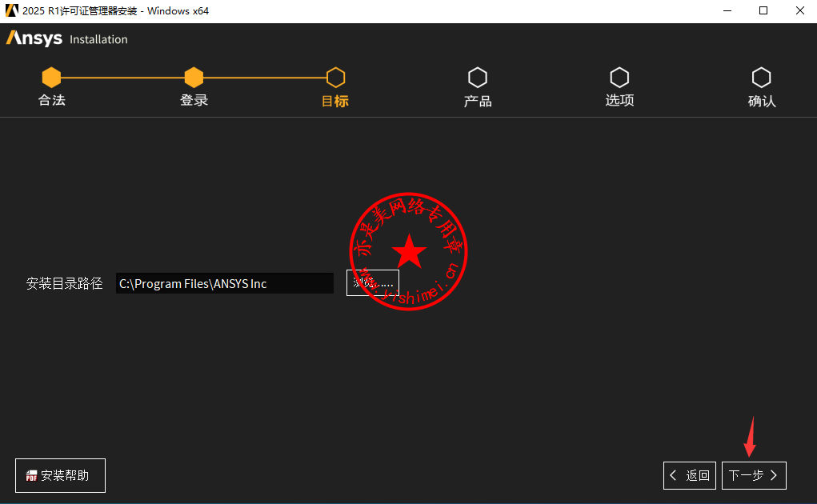The height and width of the screenshot is (504, 817).
Task: Go back with the 返回 button
Action: point(689,475)
